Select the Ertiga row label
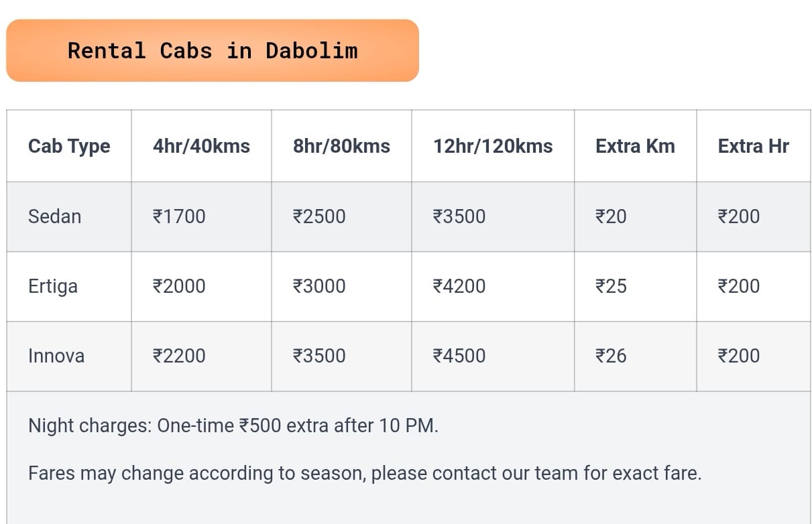812x524 pixels. pos(53,286)
